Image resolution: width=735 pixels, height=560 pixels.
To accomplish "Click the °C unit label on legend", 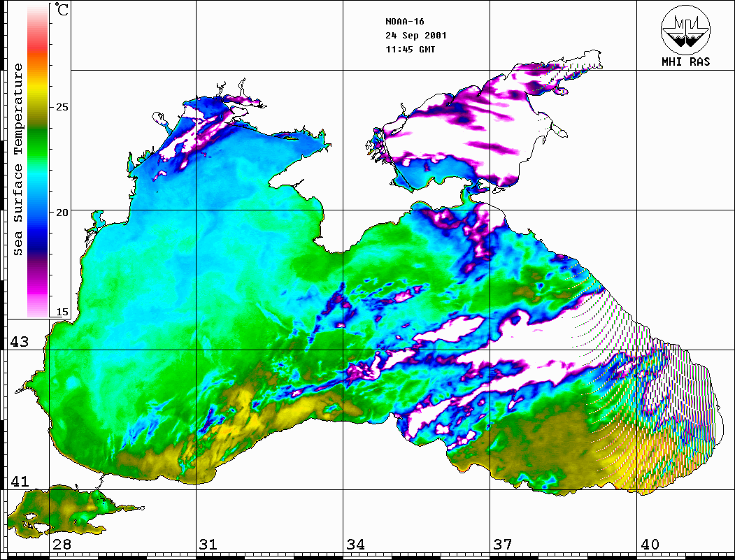I will pos(61,9).
